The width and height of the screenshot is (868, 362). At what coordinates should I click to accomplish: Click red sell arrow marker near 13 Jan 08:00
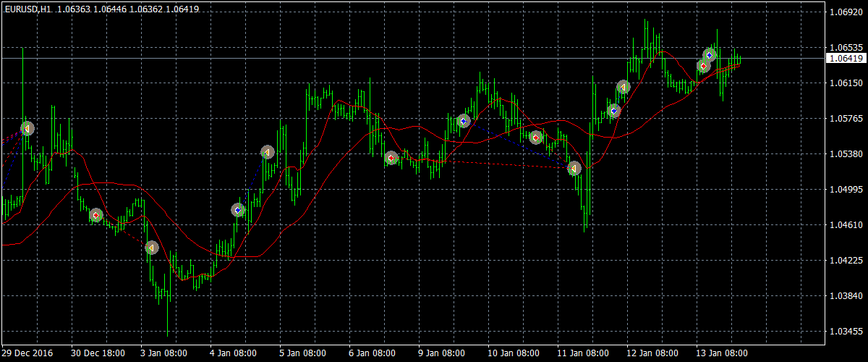703,66
